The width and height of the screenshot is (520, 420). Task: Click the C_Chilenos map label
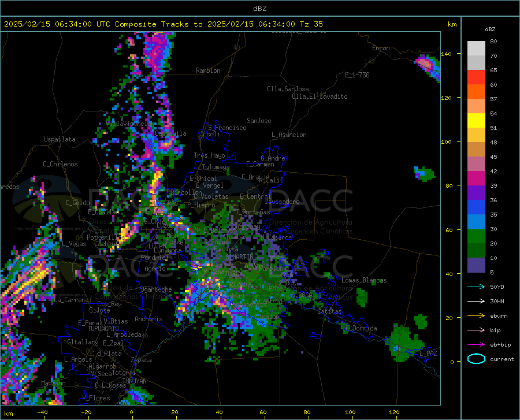pyautogui.click(x=60, y=163)
